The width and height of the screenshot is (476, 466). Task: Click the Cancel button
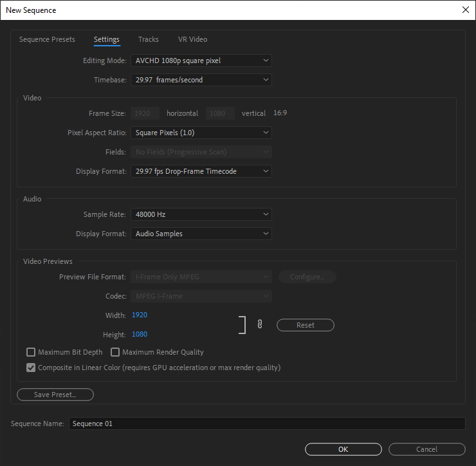427,449
